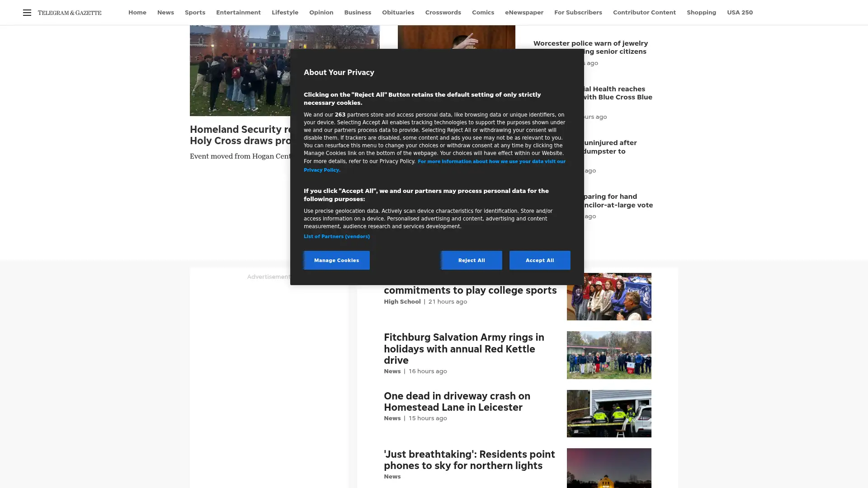This screenshot has height=488, width=868.
Task: Select the Crosswords menu item
Action: 443,12
